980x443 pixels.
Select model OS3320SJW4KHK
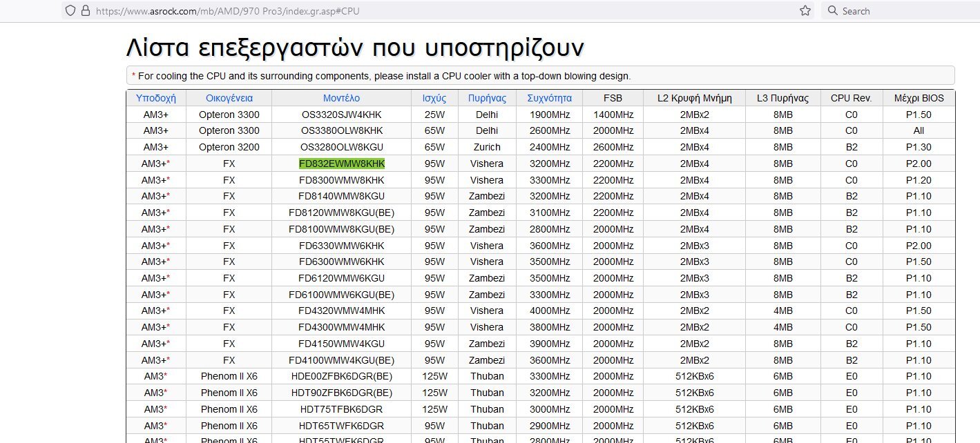pyautogui.click(x=342, y=115)
